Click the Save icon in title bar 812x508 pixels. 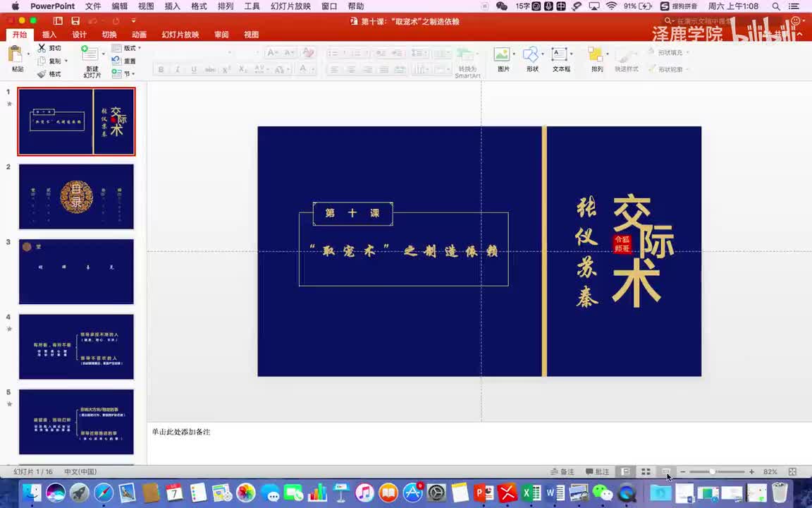click(x=75, y=20)
